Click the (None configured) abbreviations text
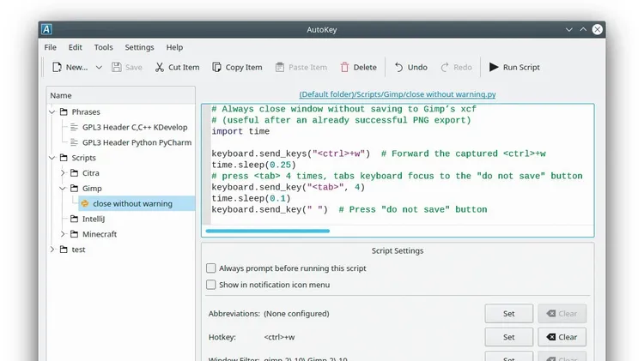The image size is (644, 361). (296, 314)
